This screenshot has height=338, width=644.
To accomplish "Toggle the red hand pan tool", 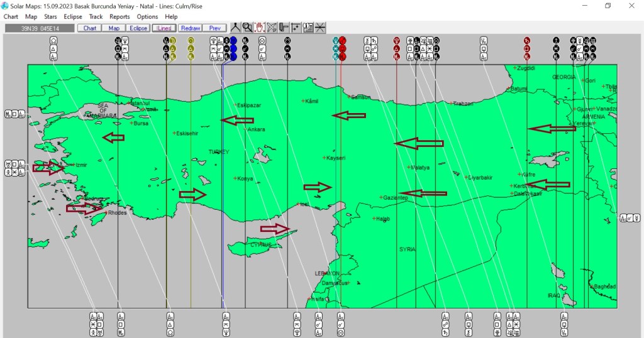I will (259, 28).
